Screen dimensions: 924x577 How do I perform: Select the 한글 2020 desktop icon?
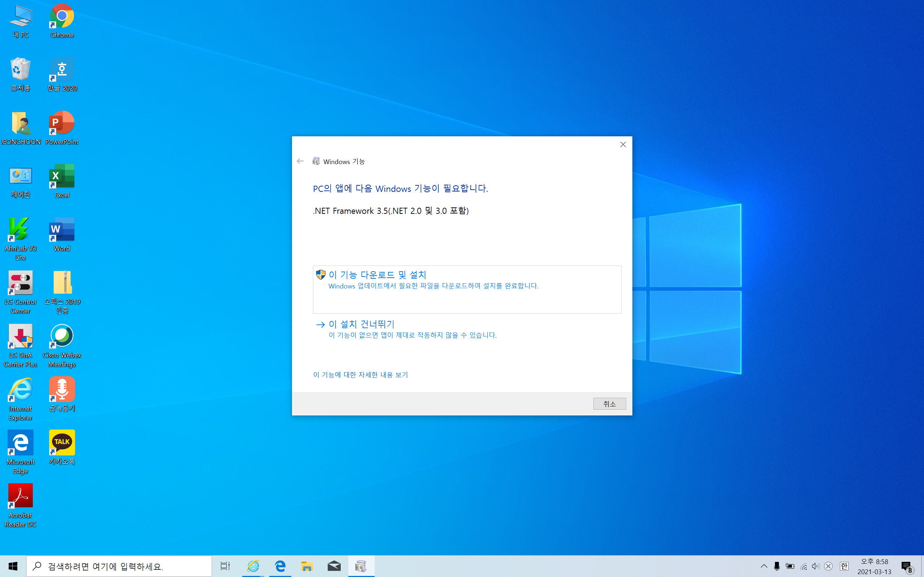62,70
